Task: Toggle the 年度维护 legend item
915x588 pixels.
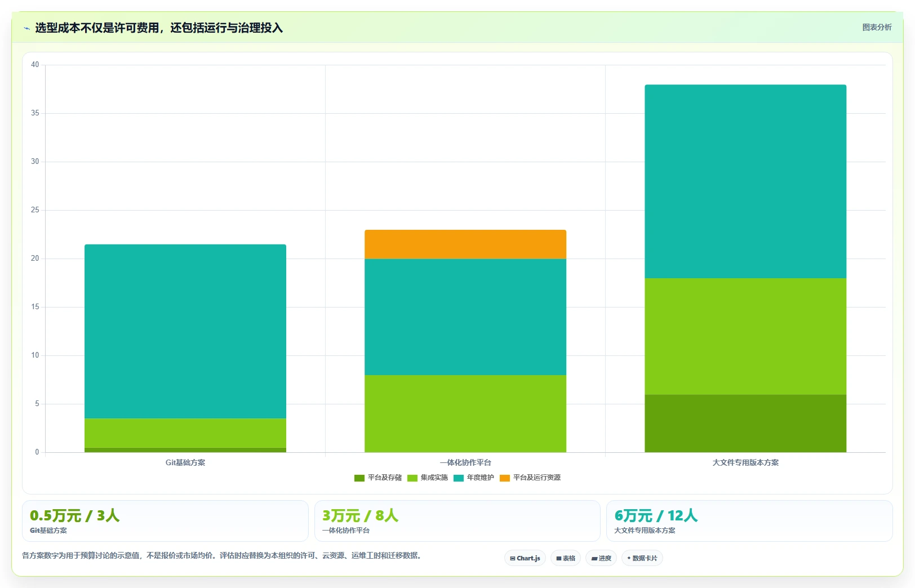Action: coord(474,478)
